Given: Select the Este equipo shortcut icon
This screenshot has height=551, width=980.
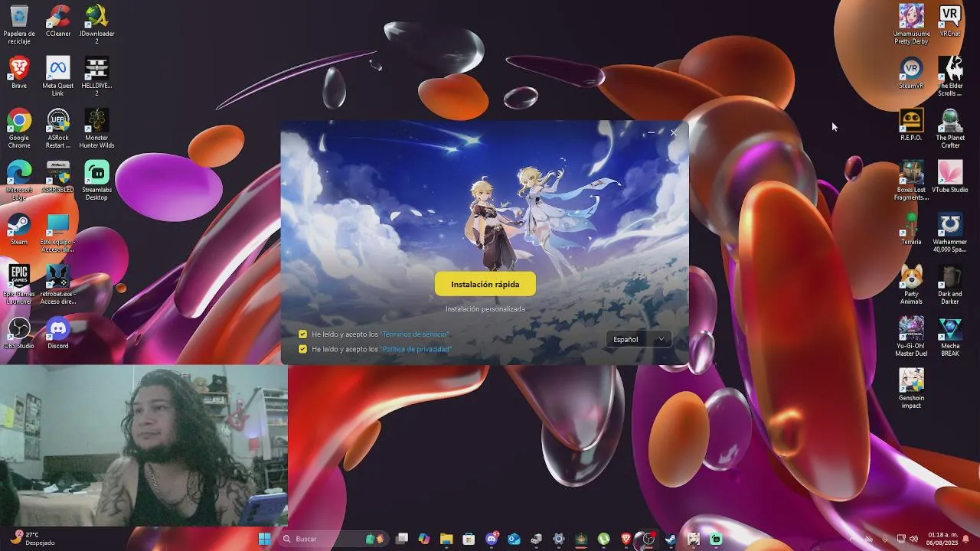Looking at the screenshot, I should point(58,233).
